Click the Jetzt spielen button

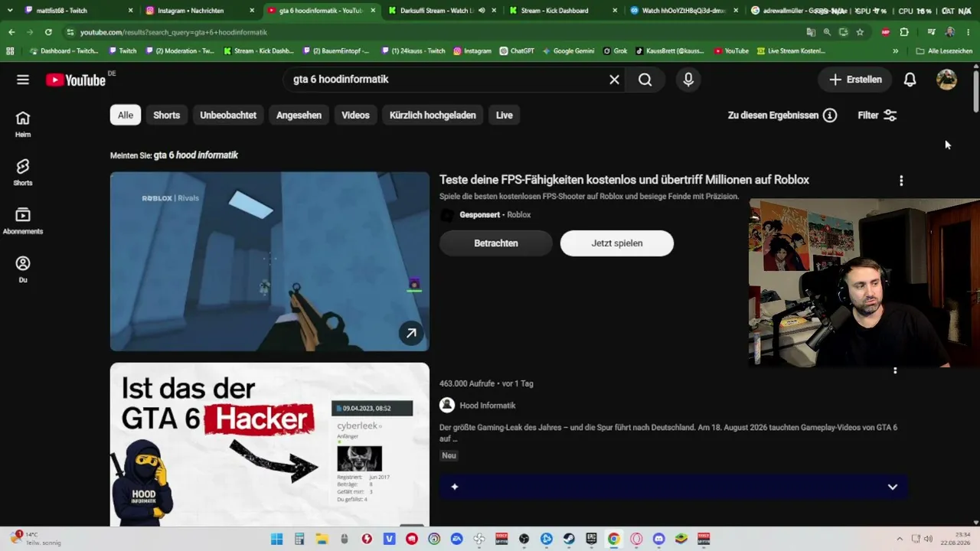[x=617, y=243]
